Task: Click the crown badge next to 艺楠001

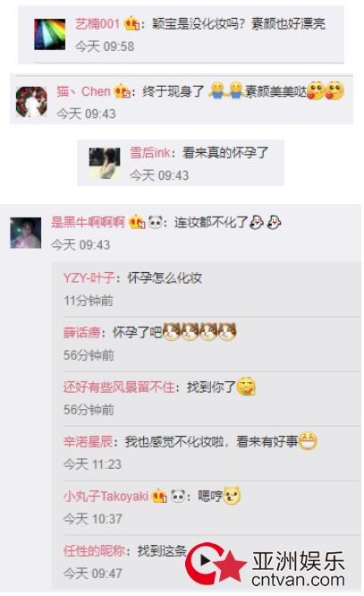Action: tap(131, 24)
